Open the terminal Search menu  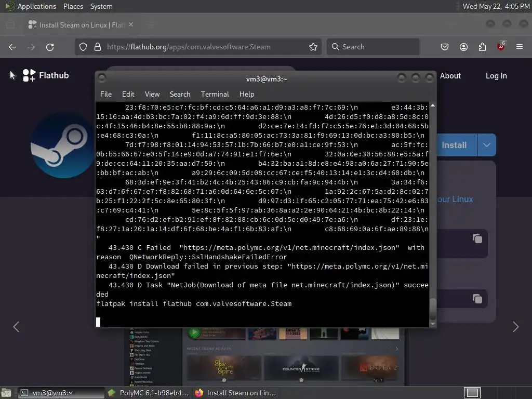180,94
